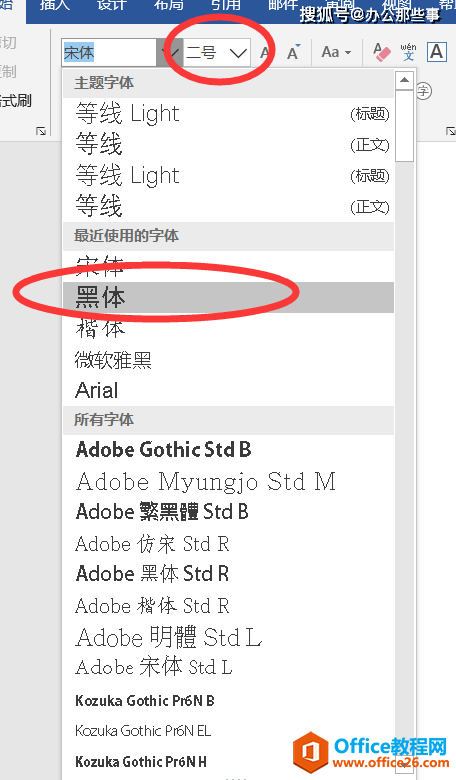This screenshot has width=456, height=780.
Task: Click the 宋体 font name input box
Action: 110,52
